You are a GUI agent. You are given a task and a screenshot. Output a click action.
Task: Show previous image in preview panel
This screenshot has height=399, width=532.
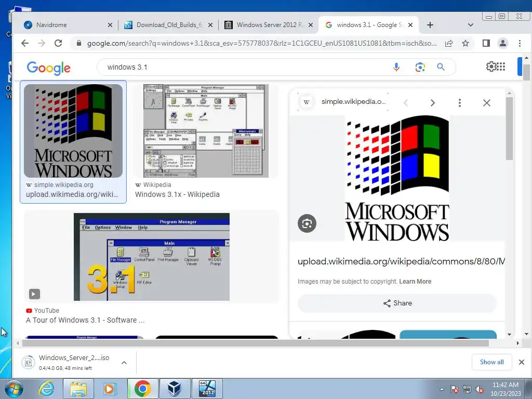[406, 103]
